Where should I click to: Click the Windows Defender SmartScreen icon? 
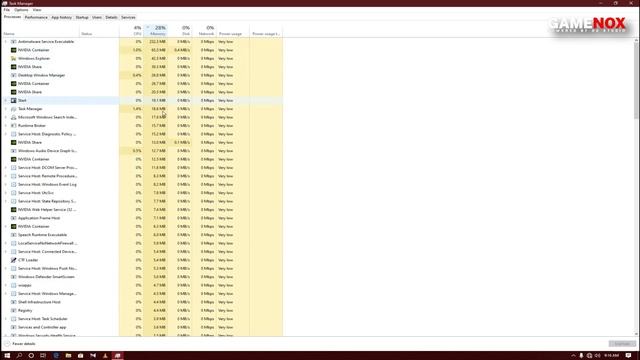(x=13, y=277)
